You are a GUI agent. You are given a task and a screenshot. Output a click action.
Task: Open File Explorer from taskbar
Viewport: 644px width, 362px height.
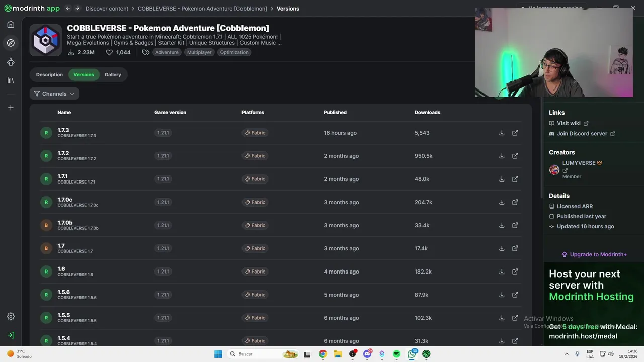338,354
